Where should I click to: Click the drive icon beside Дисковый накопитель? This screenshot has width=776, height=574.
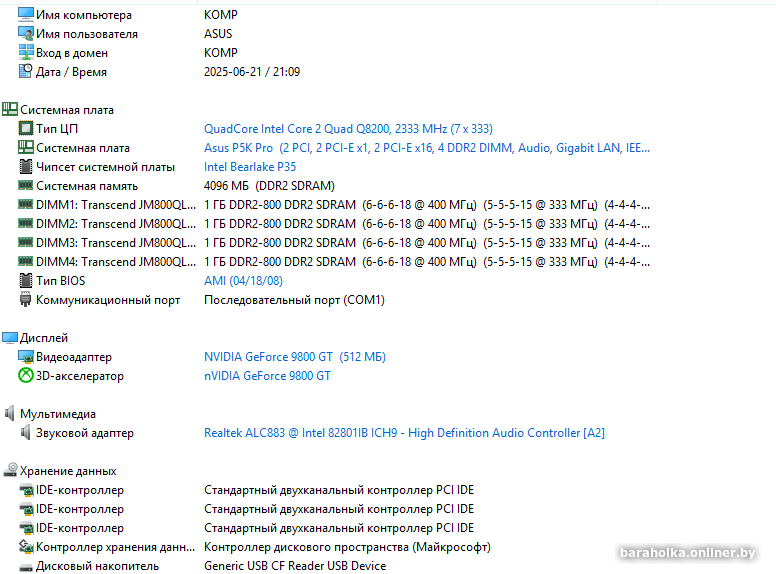pos(26,567)
